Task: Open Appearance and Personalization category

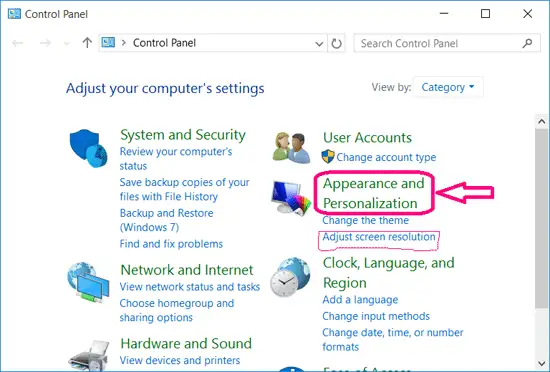Action: [374, 193]
